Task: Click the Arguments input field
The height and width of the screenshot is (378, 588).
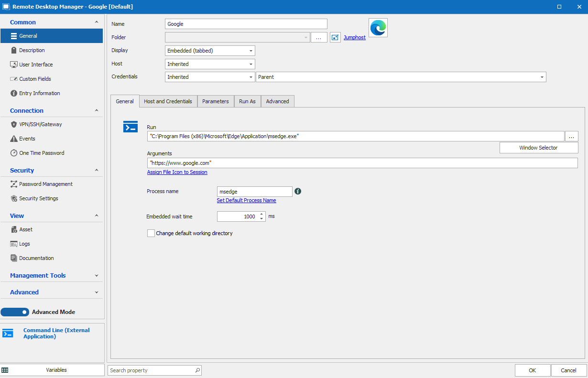Action: [362, 163]
